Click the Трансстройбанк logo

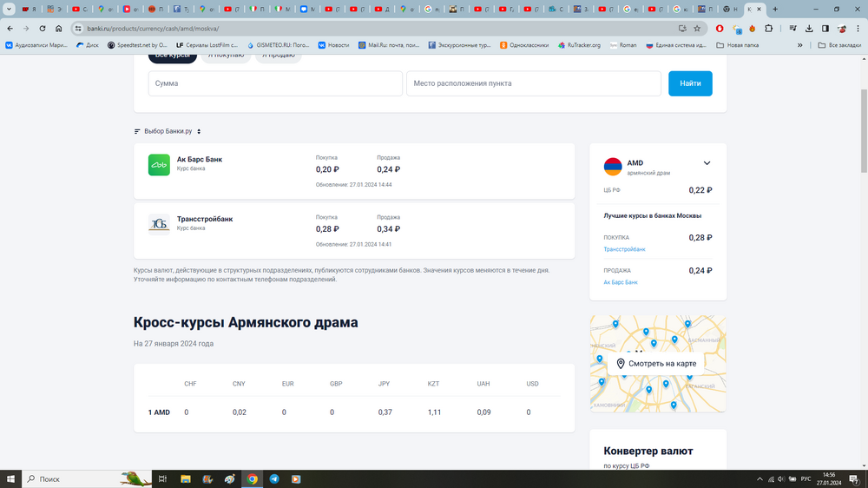point(159,224)
